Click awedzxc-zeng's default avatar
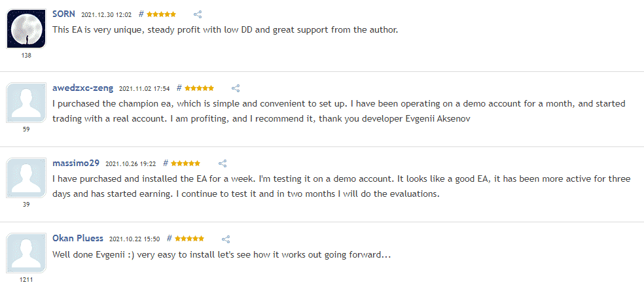This screenshot has height=289, width=644. (x=26, y=103)
